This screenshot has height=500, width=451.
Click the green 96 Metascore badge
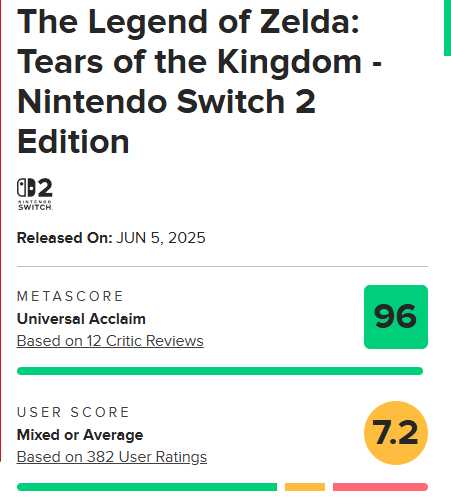[x=396, y=317]
